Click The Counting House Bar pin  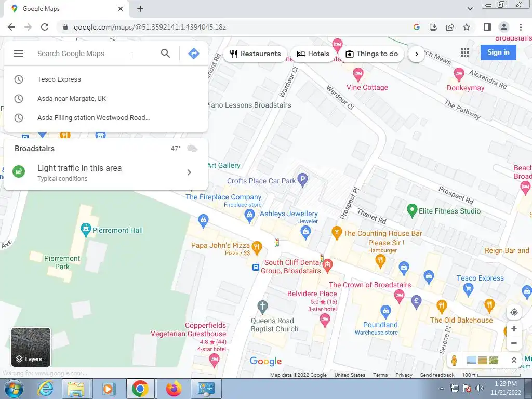(336, 233)
